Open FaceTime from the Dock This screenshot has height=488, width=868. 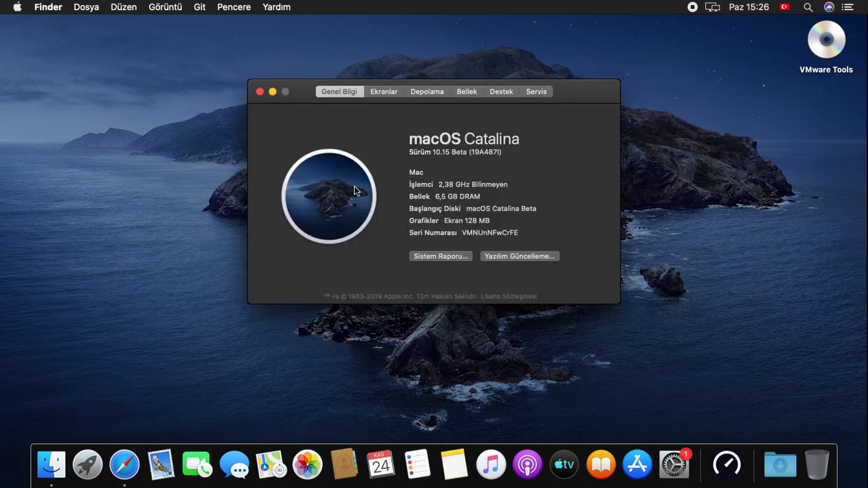click(197, 465)
